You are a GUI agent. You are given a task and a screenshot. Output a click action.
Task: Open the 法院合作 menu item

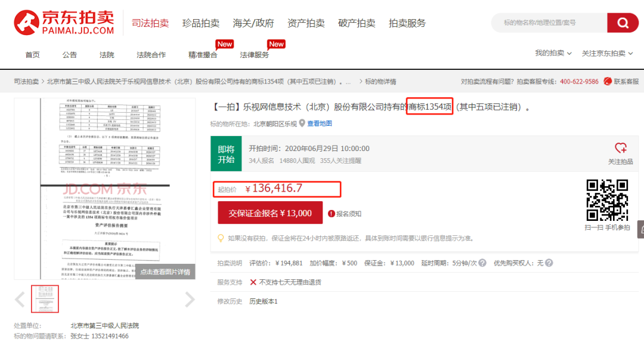151,55
